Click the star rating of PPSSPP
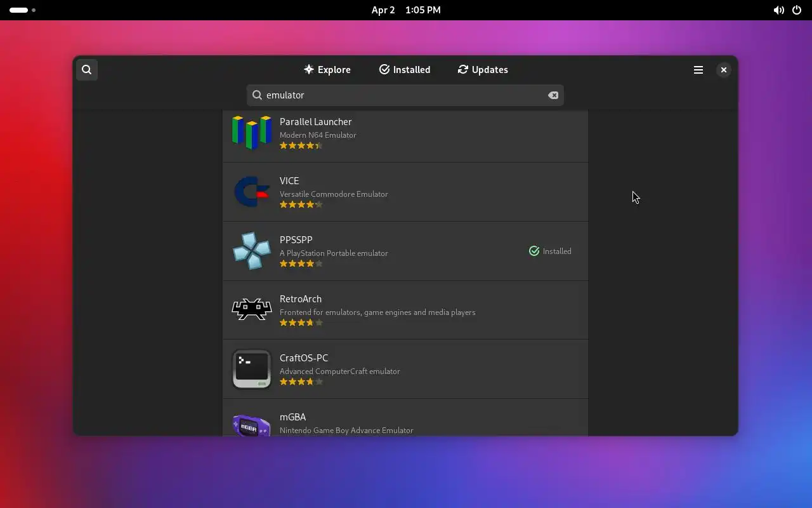Screen dimensions: 812x508 tap(301, 264)
